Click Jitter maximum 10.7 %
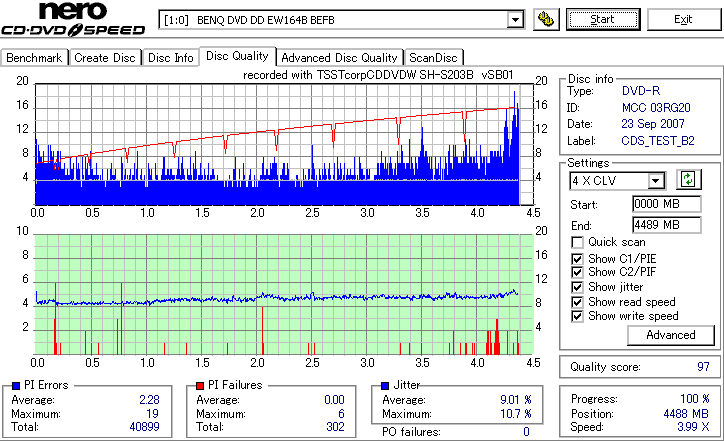 point(516,414)
